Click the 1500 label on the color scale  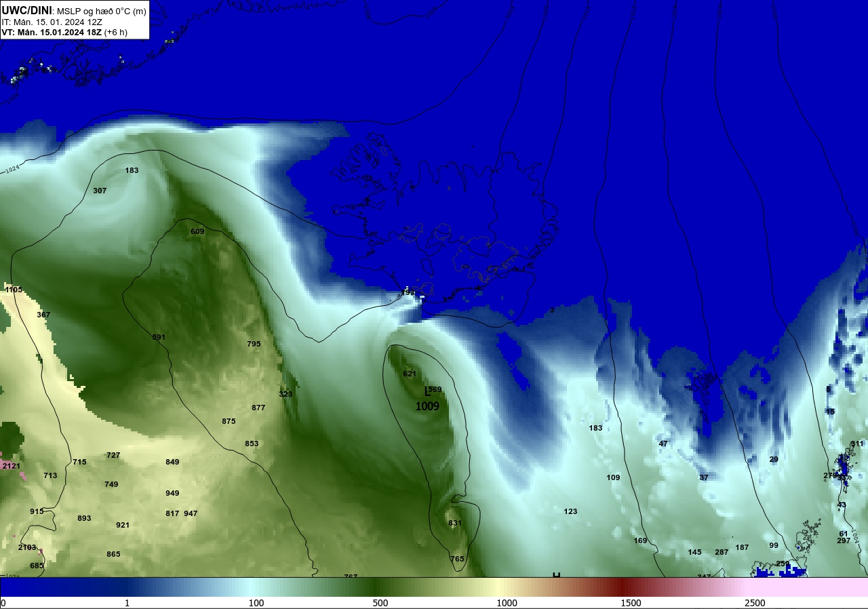(x=631, y=603)
